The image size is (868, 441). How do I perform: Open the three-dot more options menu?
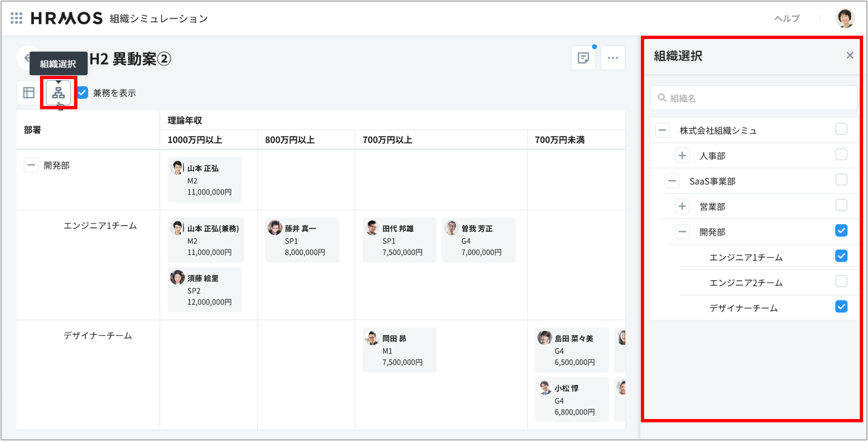pyautogui.click(x=613, y=58)
